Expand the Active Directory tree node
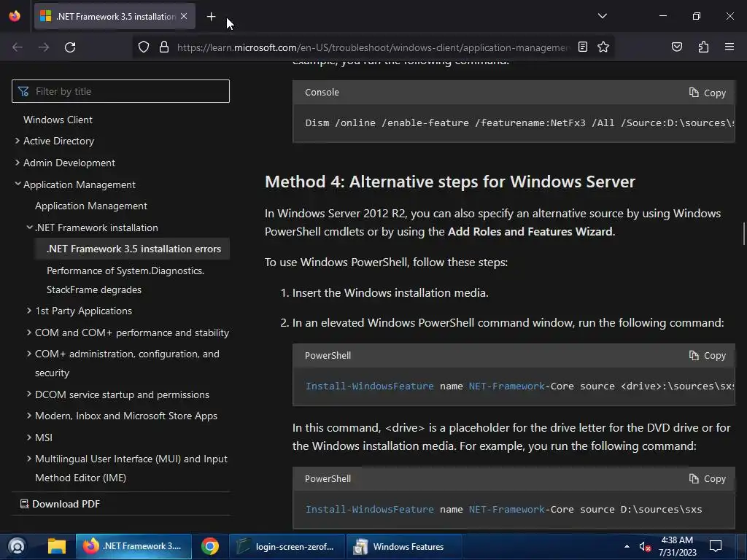 [18, 141]
